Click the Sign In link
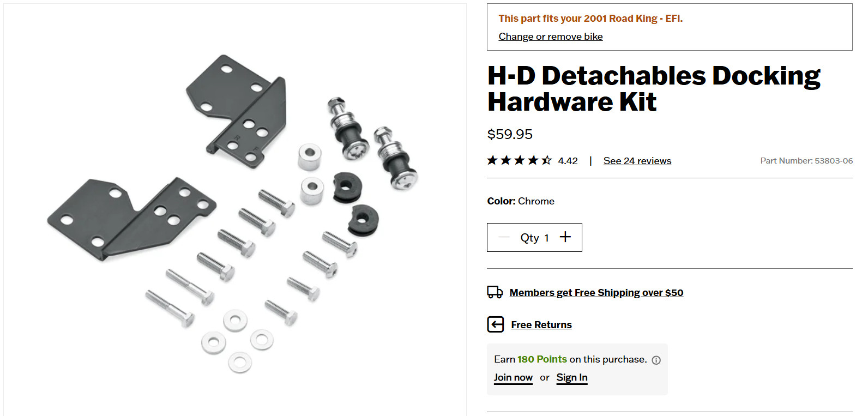 (x=572, y=377)
